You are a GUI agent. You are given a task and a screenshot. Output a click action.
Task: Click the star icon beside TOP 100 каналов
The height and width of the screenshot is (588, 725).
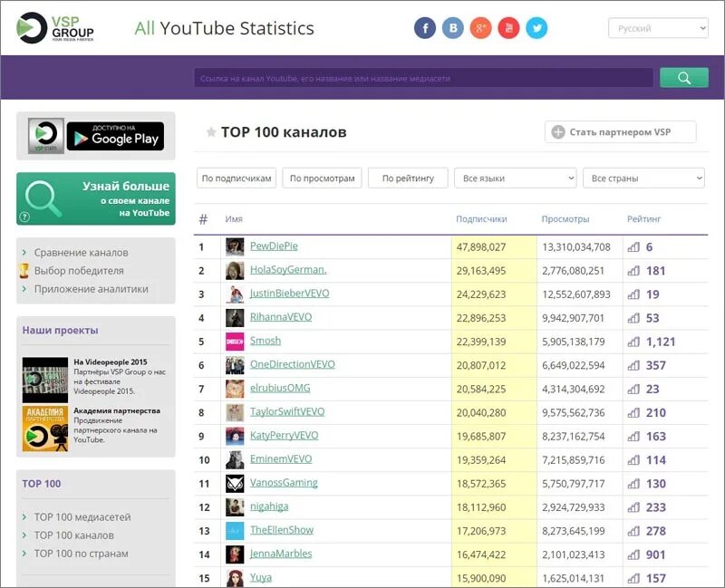[x=211, y=132]
